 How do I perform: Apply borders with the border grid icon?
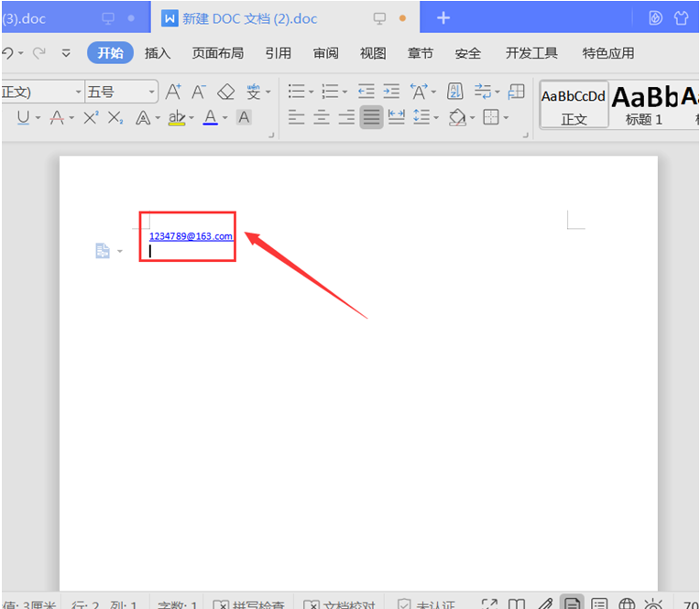490,118
